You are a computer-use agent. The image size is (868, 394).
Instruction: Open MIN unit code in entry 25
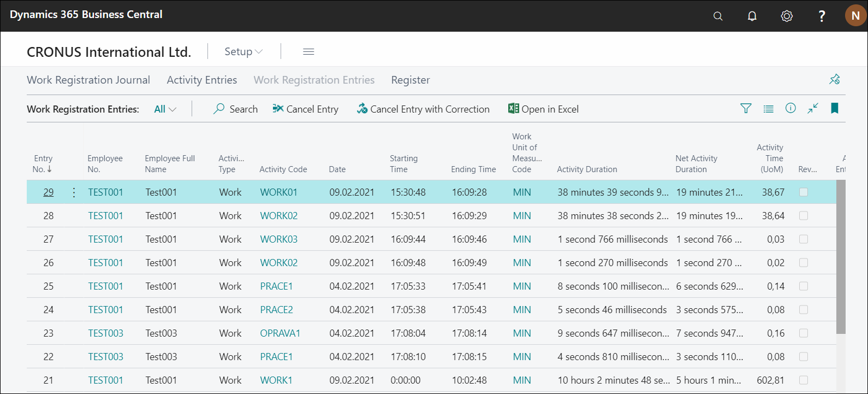(x=522, y=286)
